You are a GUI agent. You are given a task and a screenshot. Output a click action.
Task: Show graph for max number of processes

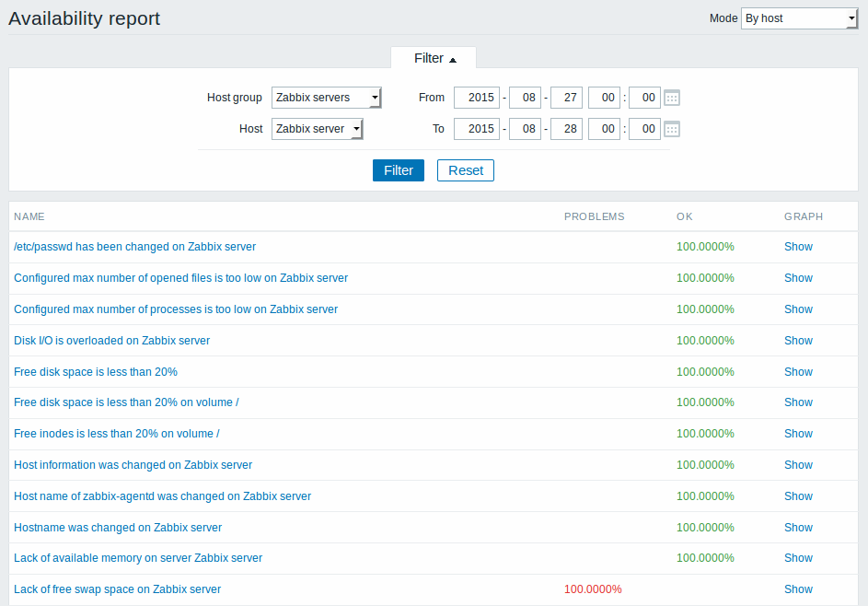[798, 309]
